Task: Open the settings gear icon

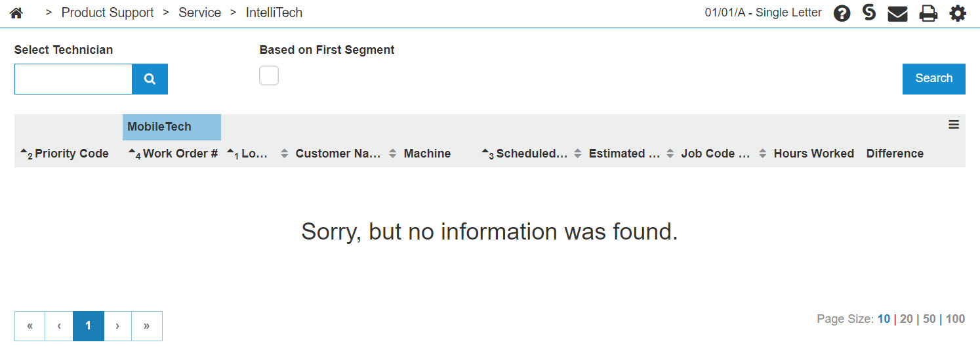Action: tap(958, 13)
